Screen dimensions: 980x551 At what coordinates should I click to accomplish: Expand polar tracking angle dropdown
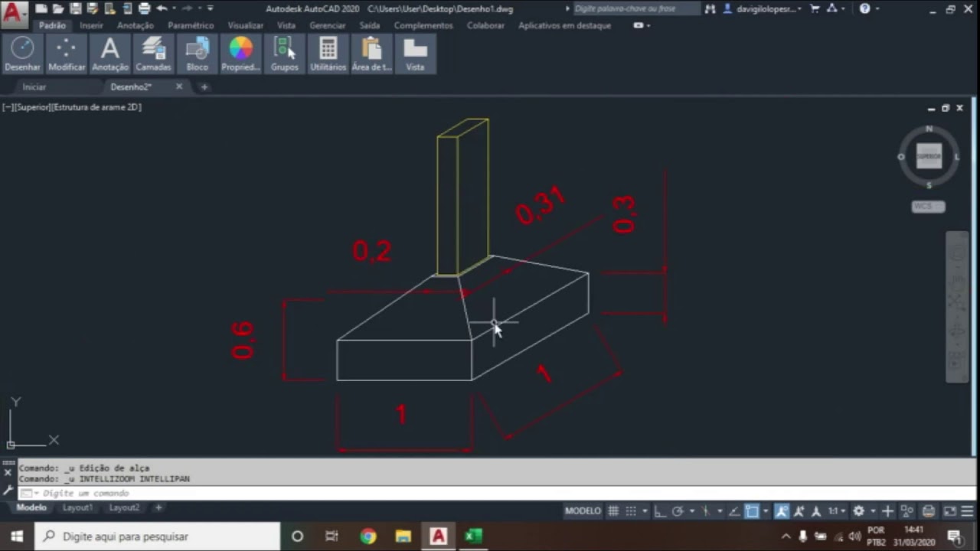692,511
